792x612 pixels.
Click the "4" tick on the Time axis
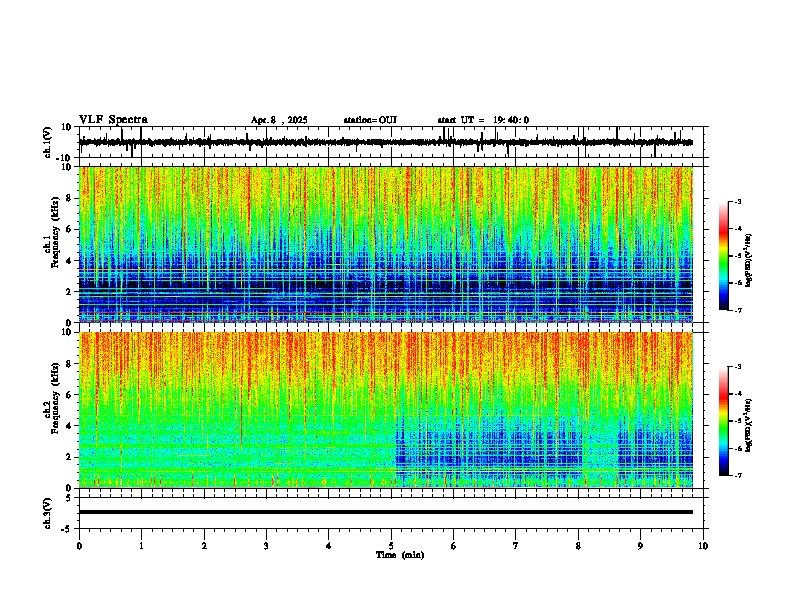(x=329, y=546)
